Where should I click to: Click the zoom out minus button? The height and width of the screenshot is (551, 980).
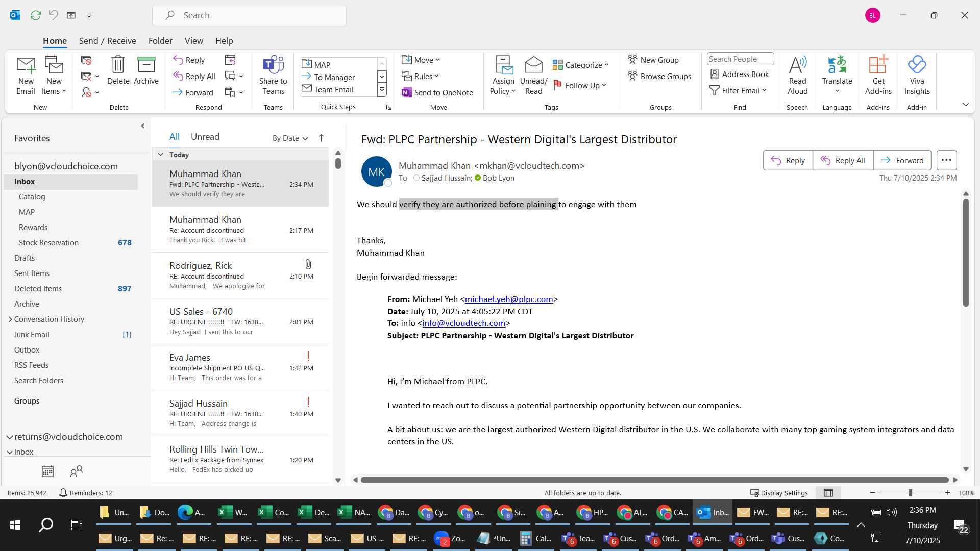pyautogui.click(x=873, y=493)
